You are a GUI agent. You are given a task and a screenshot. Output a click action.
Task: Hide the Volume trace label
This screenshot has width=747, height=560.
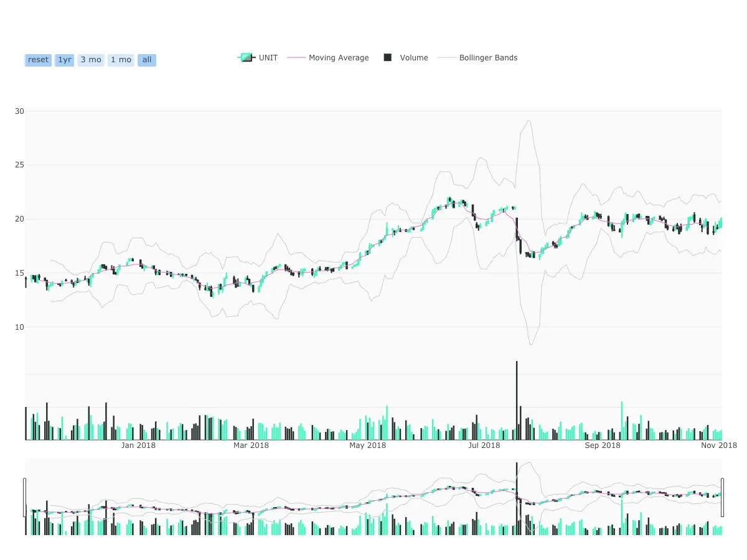[x=414, y=58]
